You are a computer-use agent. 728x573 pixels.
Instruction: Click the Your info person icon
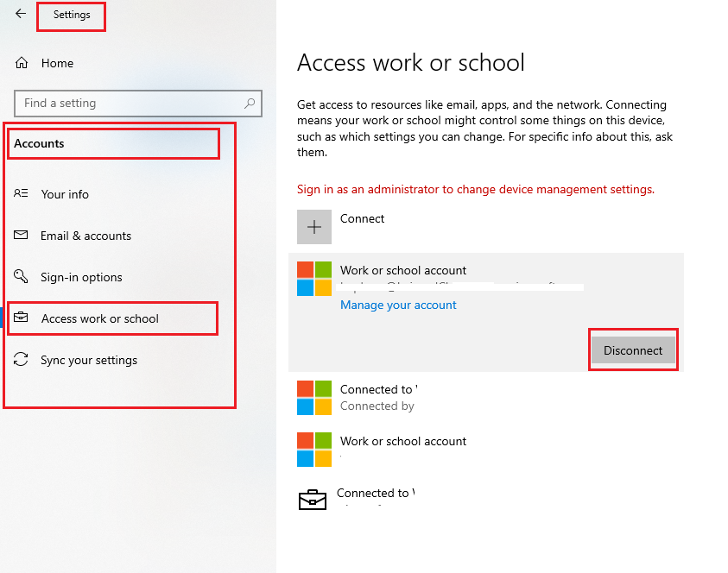(21, 193)
